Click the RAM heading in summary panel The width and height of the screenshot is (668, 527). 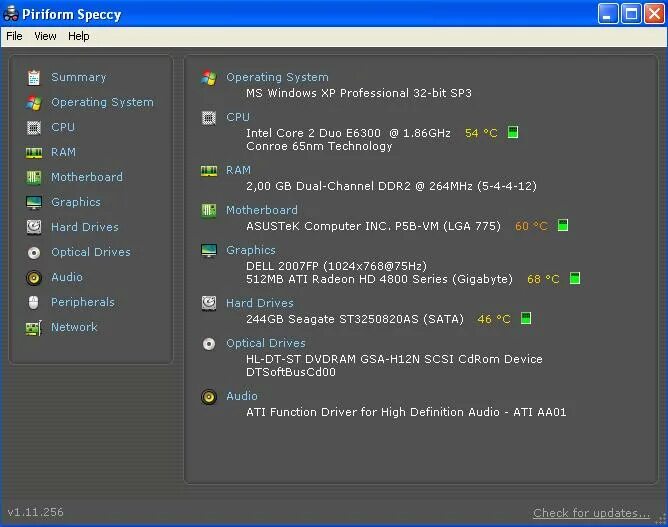click(239, 170)
